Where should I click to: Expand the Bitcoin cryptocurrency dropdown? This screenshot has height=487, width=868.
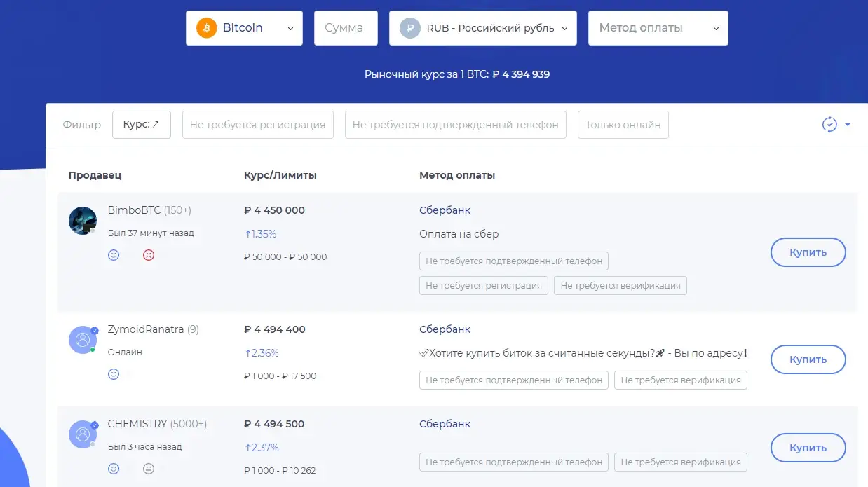(244, 28)
